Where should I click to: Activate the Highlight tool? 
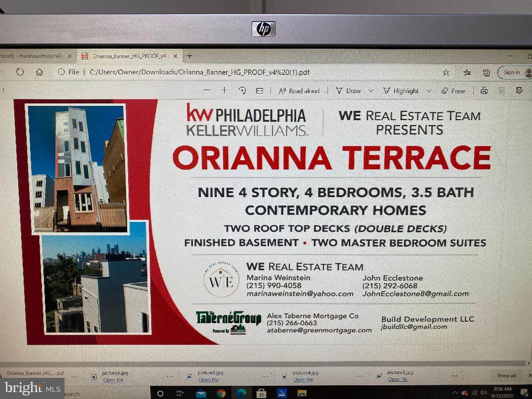point(400,91)
